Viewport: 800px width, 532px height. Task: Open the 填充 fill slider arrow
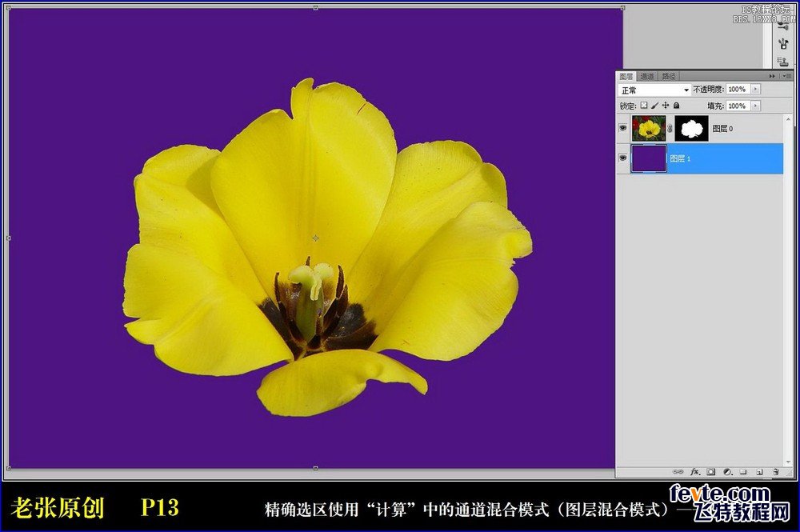point(755,106)
